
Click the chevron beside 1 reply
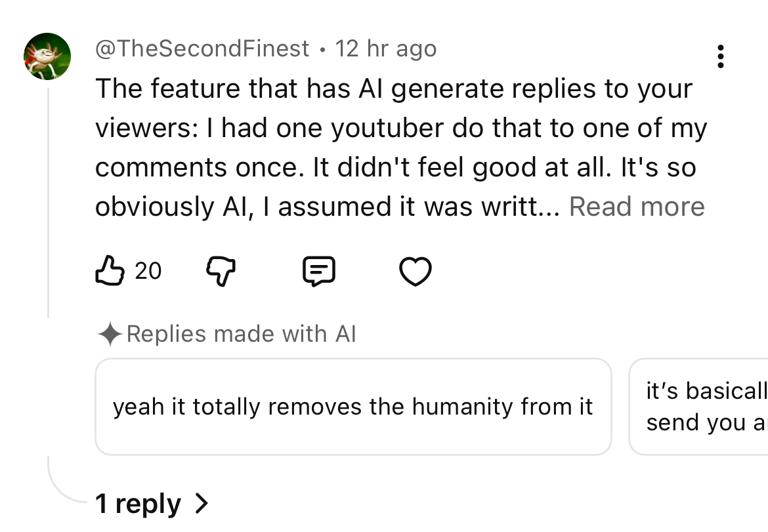click(x=202, y=504)
